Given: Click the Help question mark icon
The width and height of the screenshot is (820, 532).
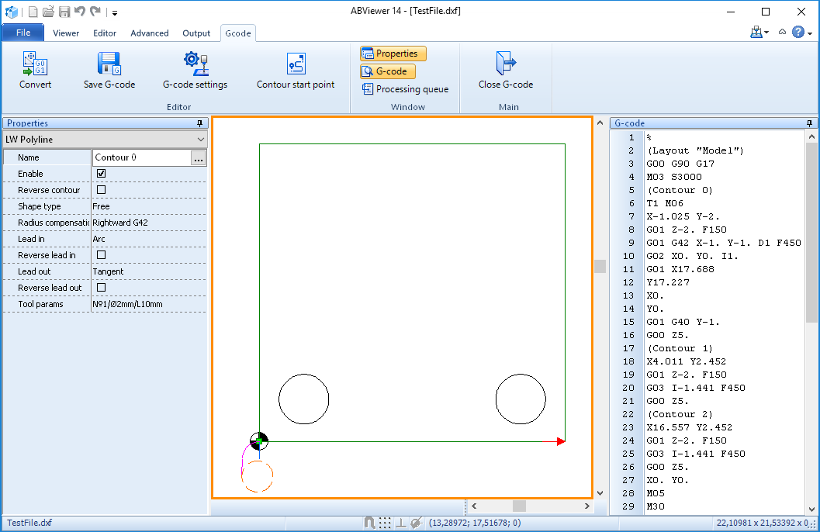Looking at the screenshot, I should point(798,32).
